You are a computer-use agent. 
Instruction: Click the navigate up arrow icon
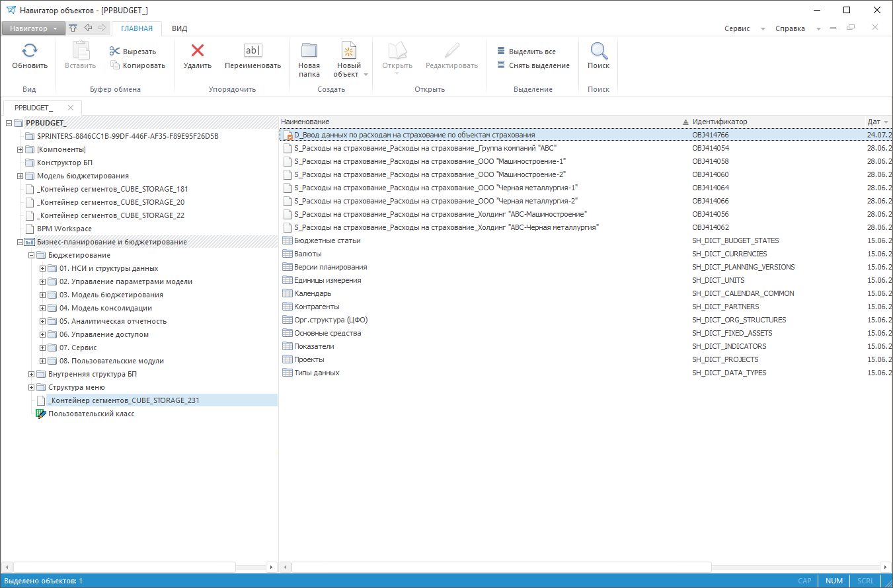73,28
